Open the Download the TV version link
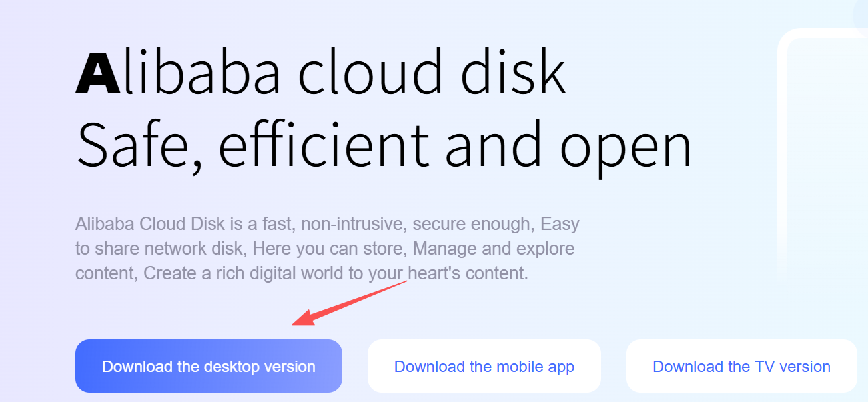868x402 pixels. tap(741, 366)
